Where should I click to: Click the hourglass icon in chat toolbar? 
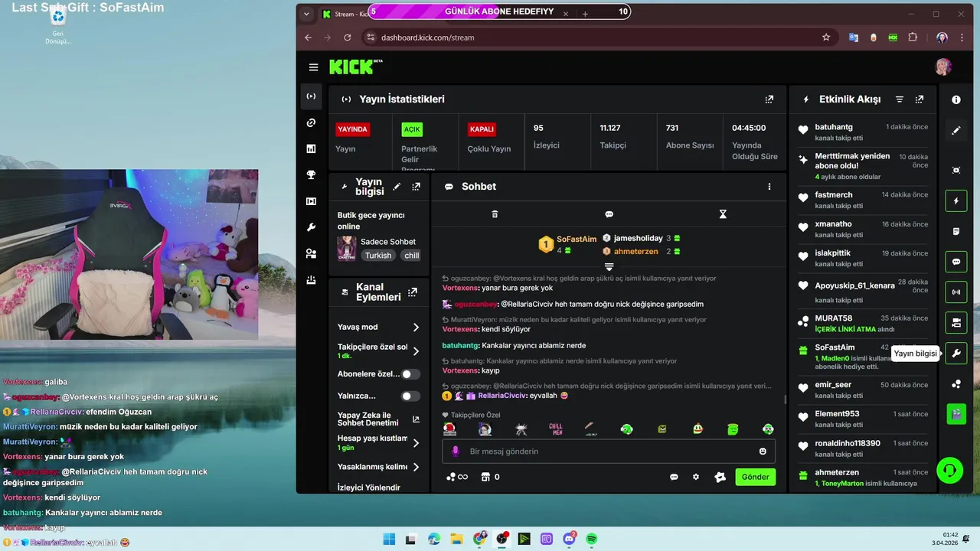[723, 214]
